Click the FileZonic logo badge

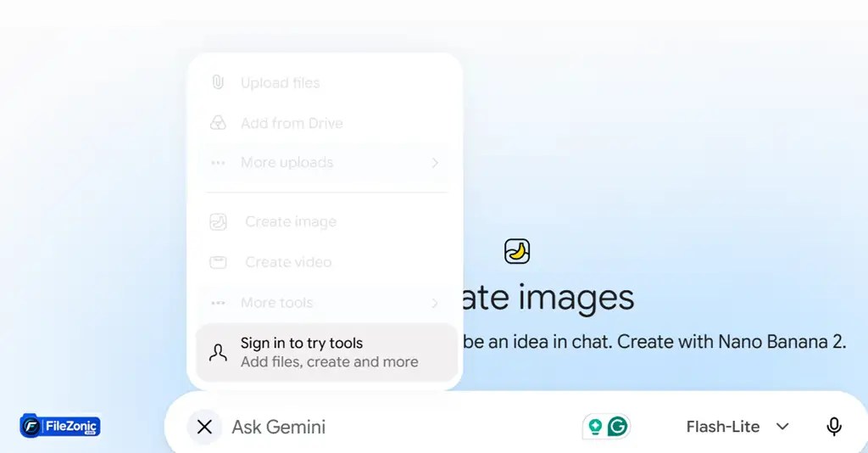(x=60, y=426)
